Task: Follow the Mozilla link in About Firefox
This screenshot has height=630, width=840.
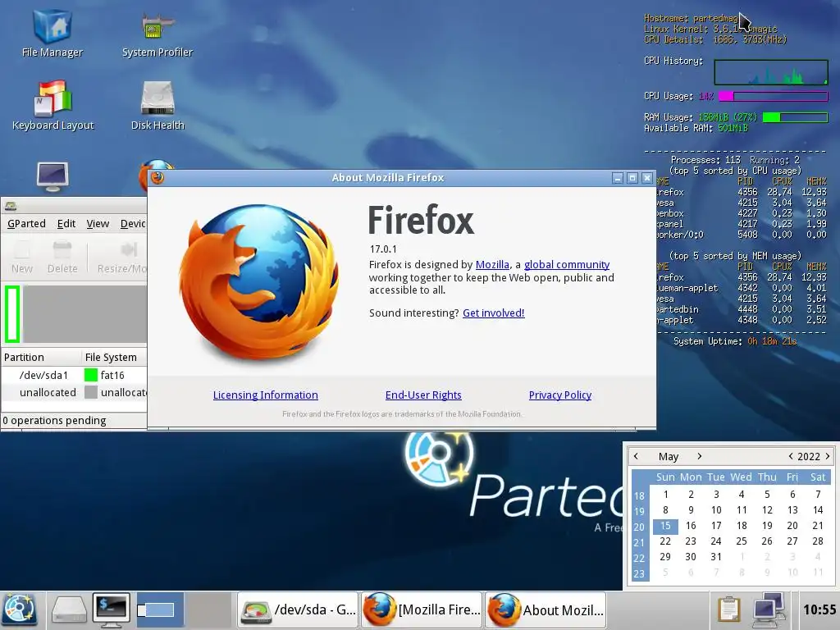Action: tap(492, 265)
